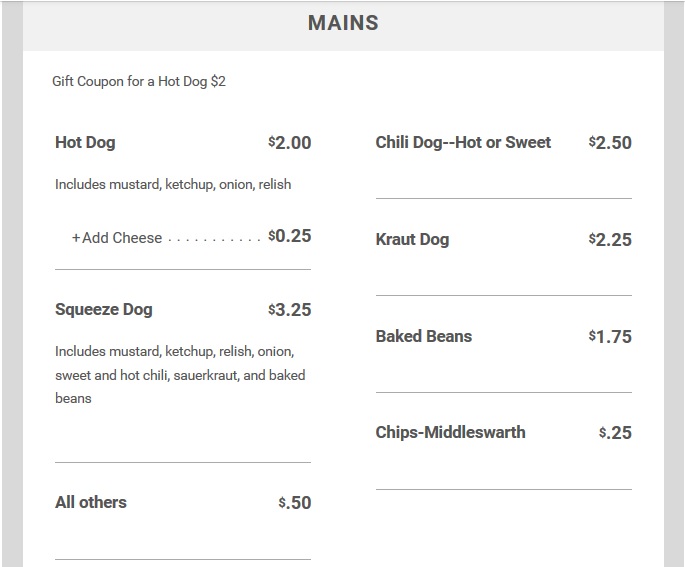This screenshot has height=567, width=685.
Task: Click the MAINS section heading
Action: point(343,23)
